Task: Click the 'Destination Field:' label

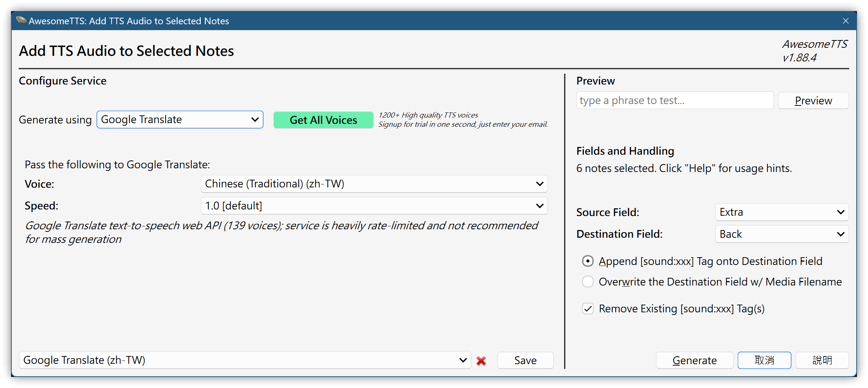Action: pos(620,234)
